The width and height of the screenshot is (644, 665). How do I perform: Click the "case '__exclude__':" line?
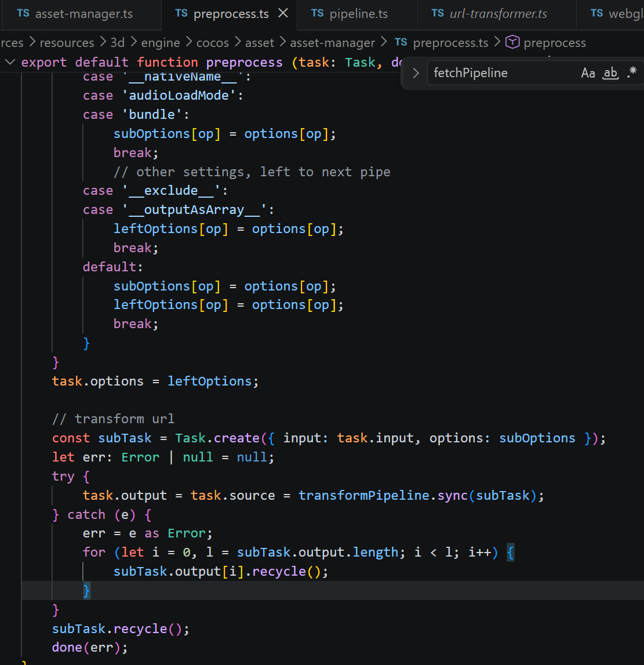[155, 191]
